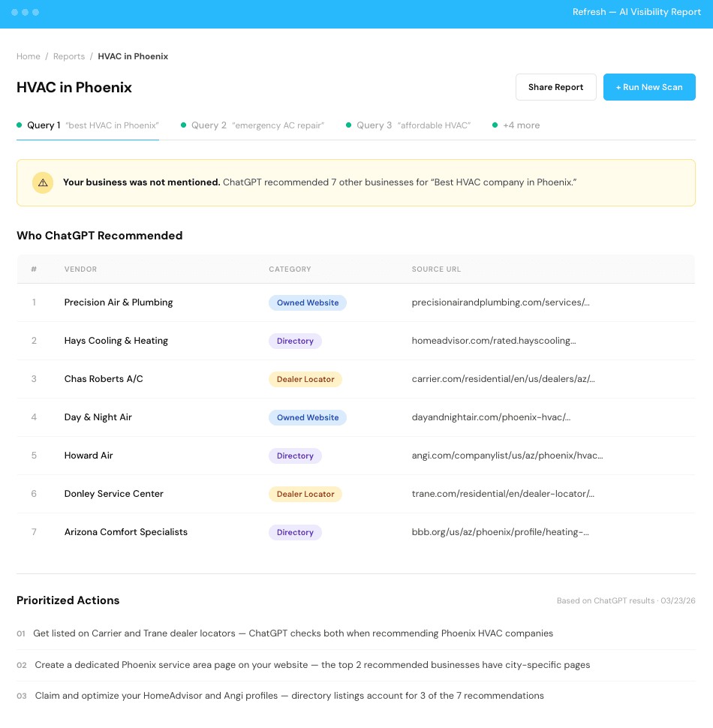
Task: Select the Arizona Comfort Specialists vendor
Action: [x=126, y=532]
